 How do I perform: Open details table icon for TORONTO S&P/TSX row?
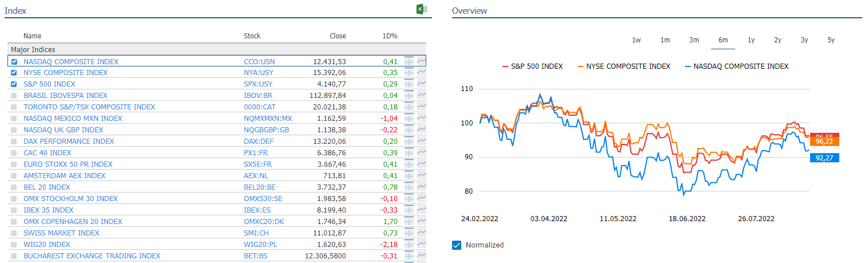pyautogui.click(x=409, y=107)
